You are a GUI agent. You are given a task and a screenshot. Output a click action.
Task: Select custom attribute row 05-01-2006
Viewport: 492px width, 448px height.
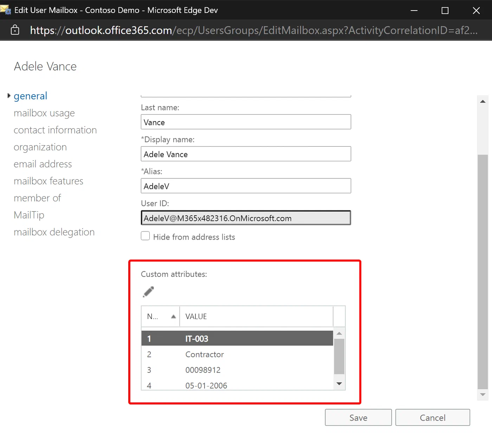tap(237, 385)
